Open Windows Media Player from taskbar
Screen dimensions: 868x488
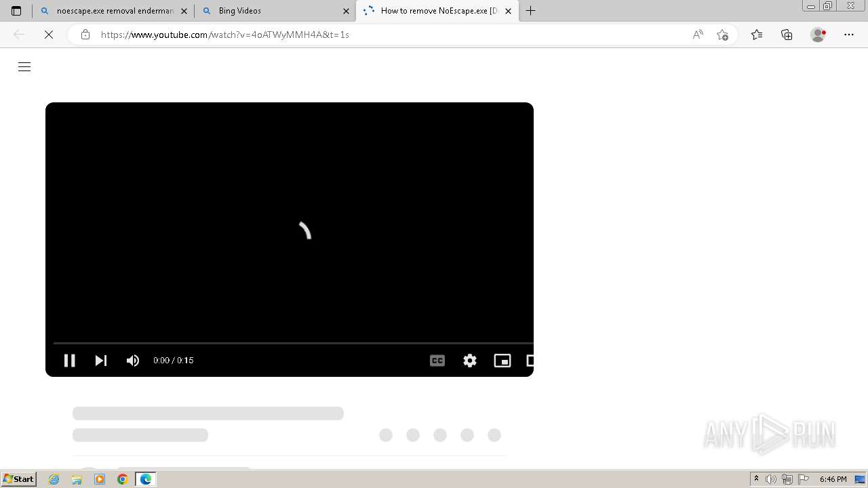click(x=100, y=479)
